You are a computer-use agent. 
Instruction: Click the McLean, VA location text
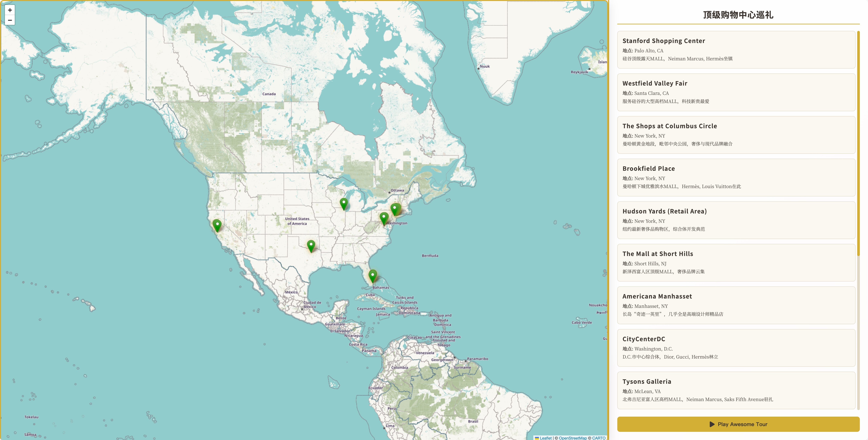pos(647,391)
